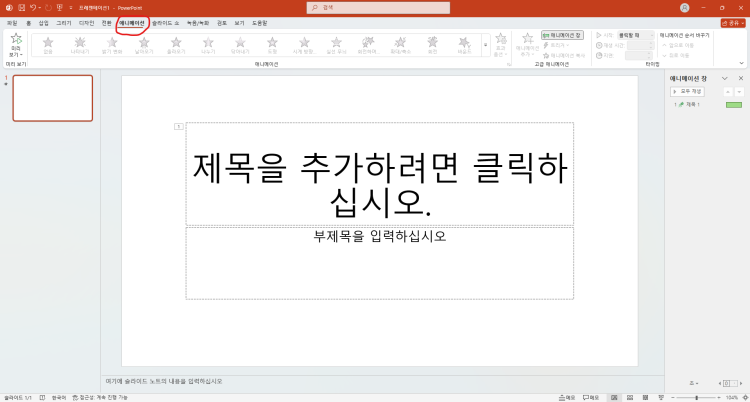
Task: Select the 회전 (Swivel) animation effect
Action: point(432,45)
